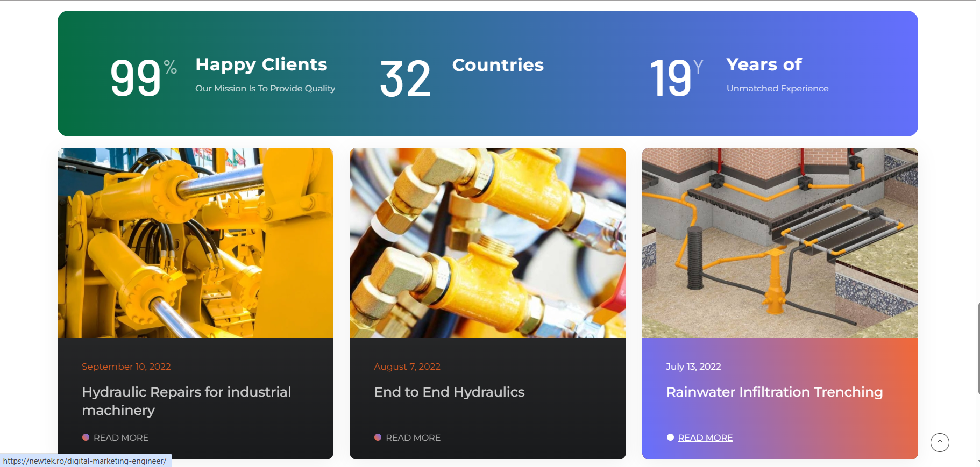Select the End to End Hydraulics title
980x467 pixels.
(x=449, y=392)
